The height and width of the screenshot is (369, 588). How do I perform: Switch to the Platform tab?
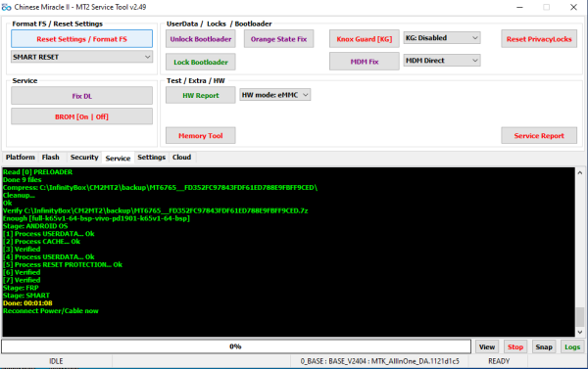pos(21,157)
